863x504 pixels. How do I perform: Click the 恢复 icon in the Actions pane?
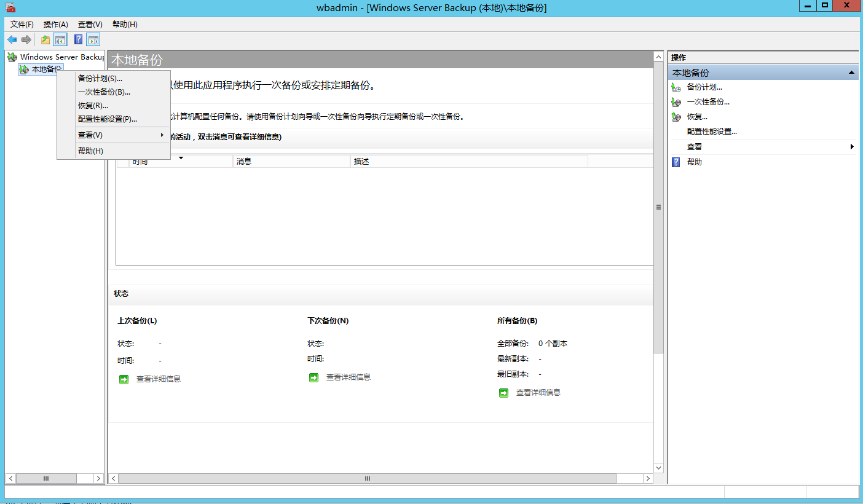[677, 117]
